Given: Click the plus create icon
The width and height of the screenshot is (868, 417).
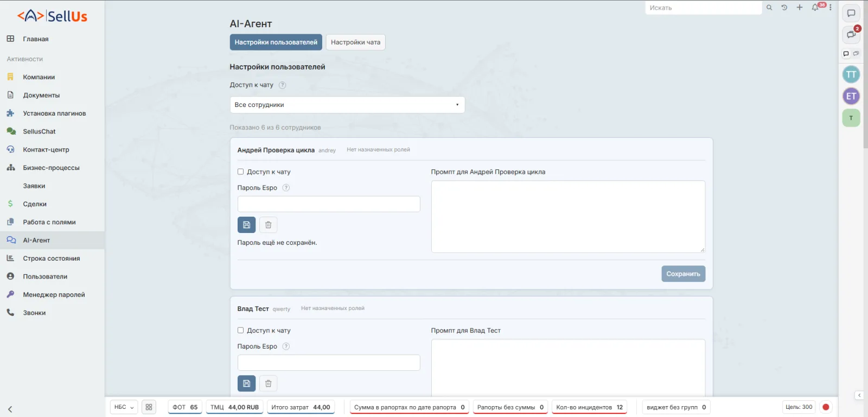Looking at the screenshot, I should (x=799, y=8).
